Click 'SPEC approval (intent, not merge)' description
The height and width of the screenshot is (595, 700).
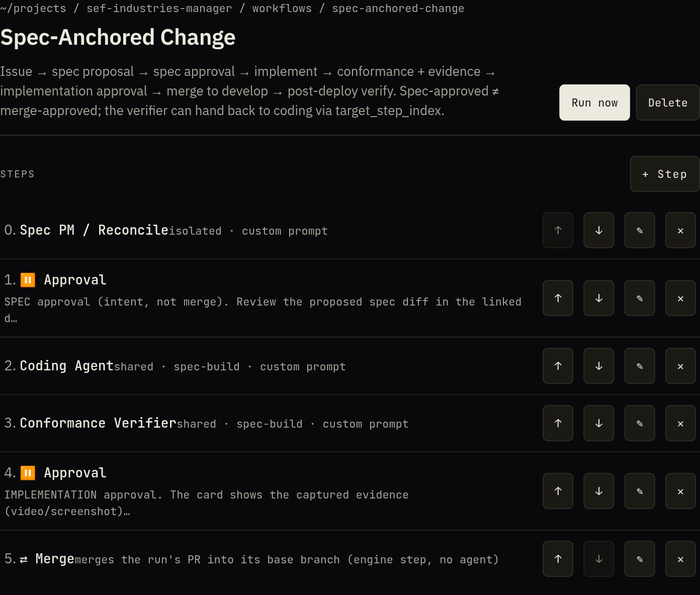coord(262,310)
